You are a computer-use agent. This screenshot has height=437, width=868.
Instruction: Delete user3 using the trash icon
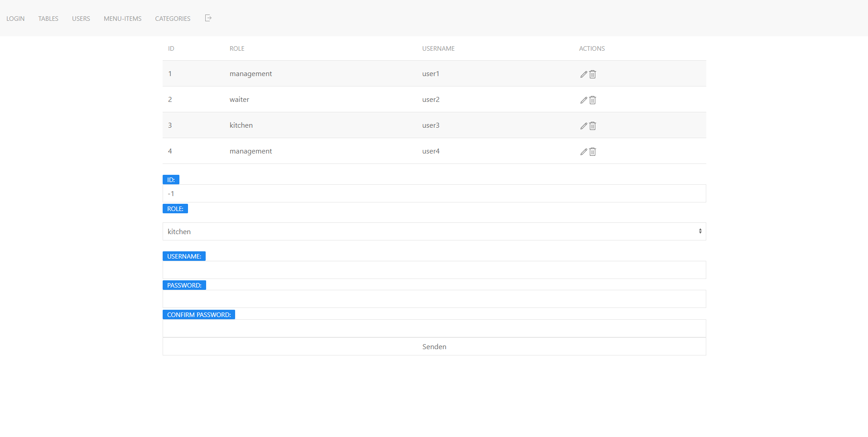tap(592, 125)
